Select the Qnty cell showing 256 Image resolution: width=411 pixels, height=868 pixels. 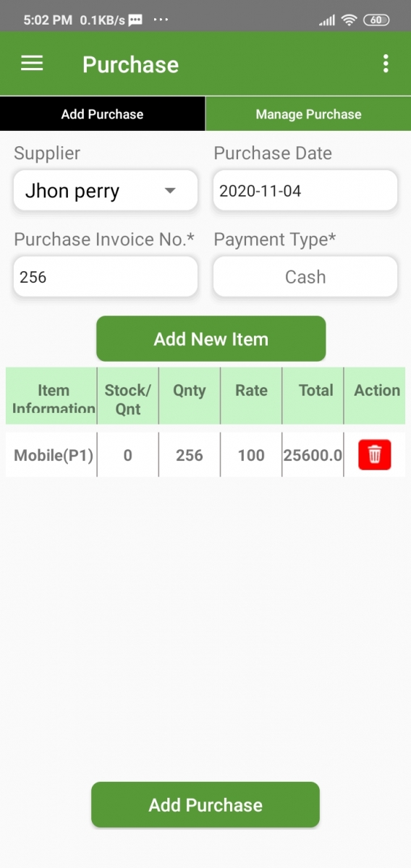[x=190, y=455]
